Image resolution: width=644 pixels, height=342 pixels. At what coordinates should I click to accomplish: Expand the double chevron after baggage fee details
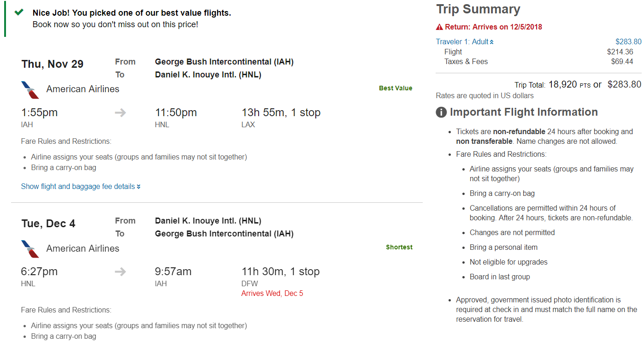[x=139, y=187]
